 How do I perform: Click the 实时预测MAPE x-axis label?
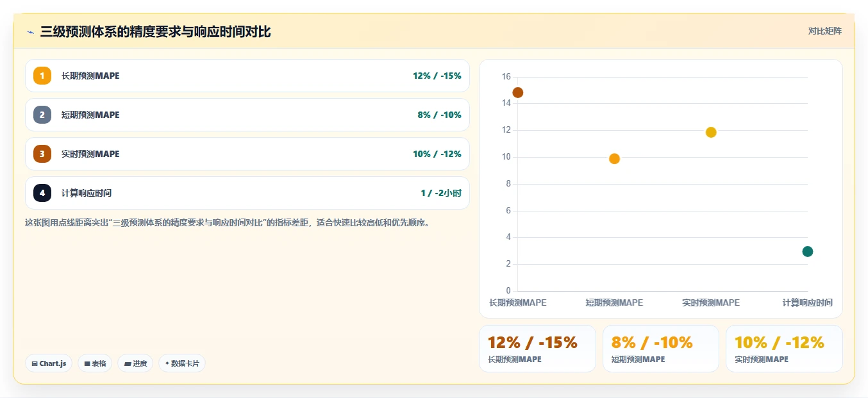pos(711,303)
